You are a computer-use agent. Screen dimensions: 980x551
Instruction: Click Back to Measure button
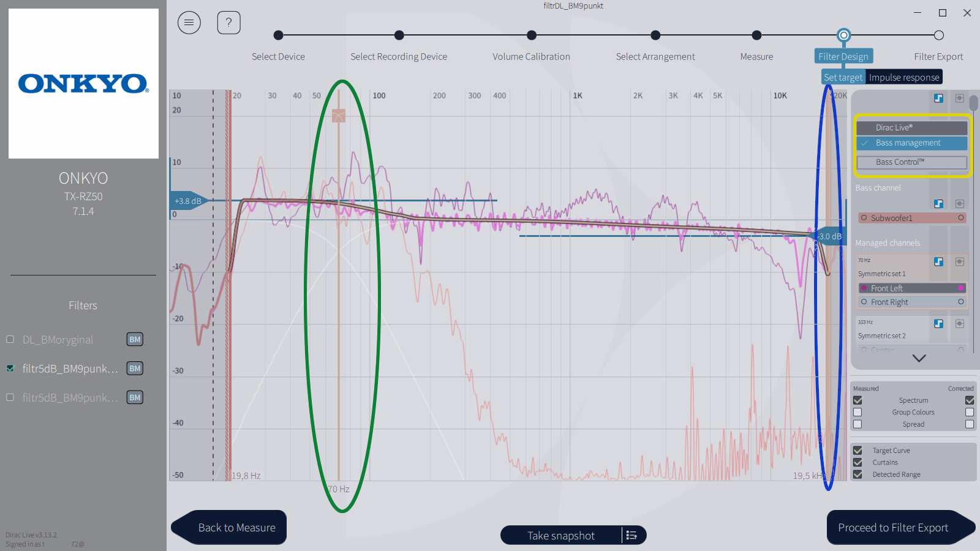228,527
